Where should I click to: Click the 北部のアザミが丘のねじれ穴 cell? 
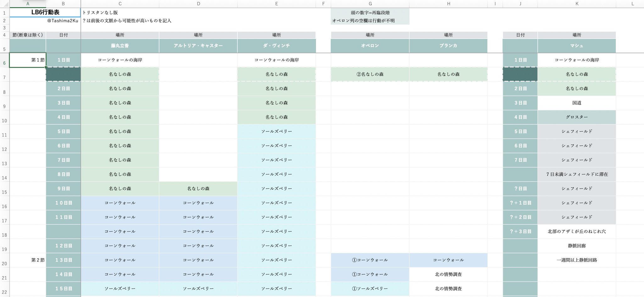coord(577,231)
